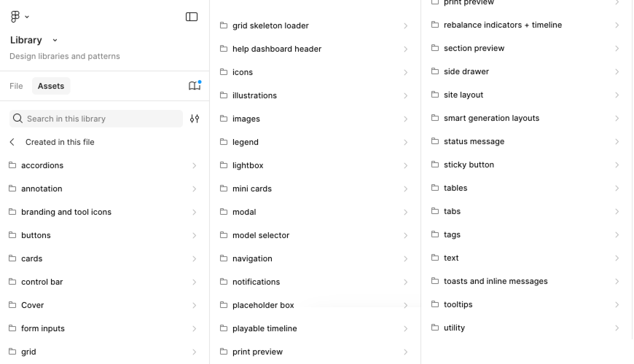Expand the status message folder chevron
634x364 pixels.
pos(617,142)
